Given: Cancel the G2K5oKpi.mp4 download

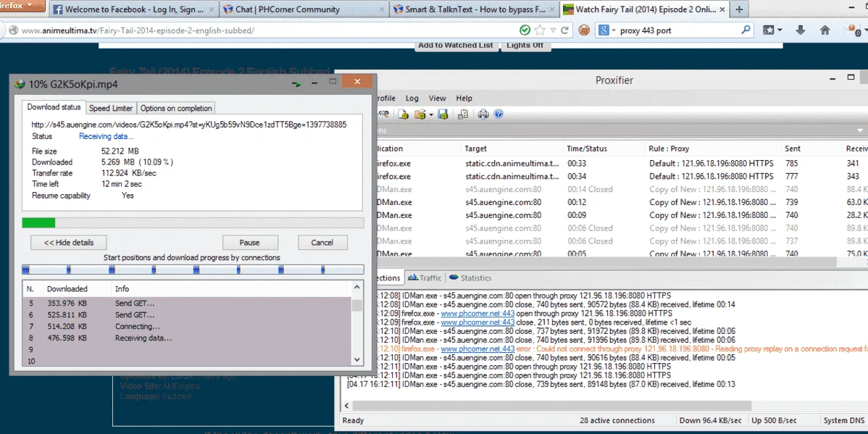Looking at the screenshot, I should point(322,243).
